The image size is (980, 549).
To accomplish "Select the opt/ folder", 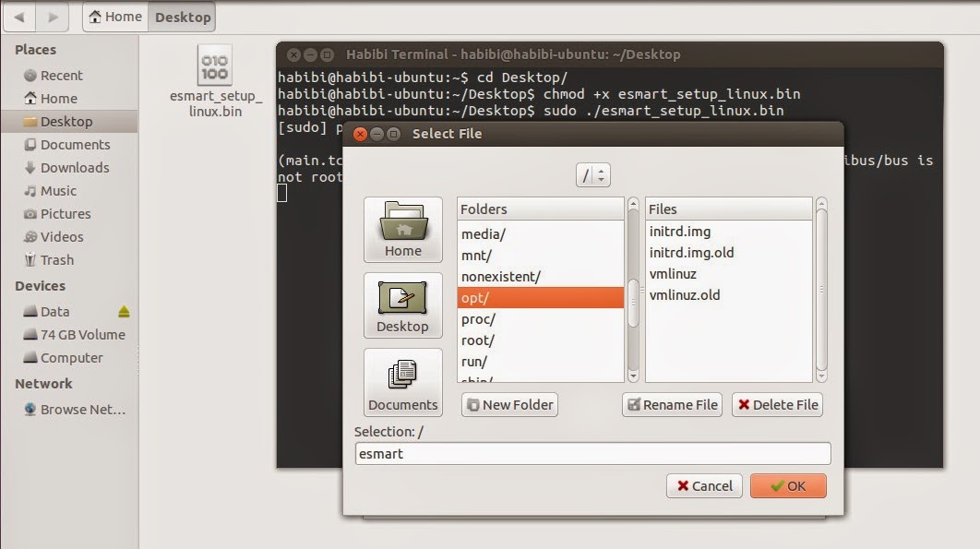I will point(541,298).
